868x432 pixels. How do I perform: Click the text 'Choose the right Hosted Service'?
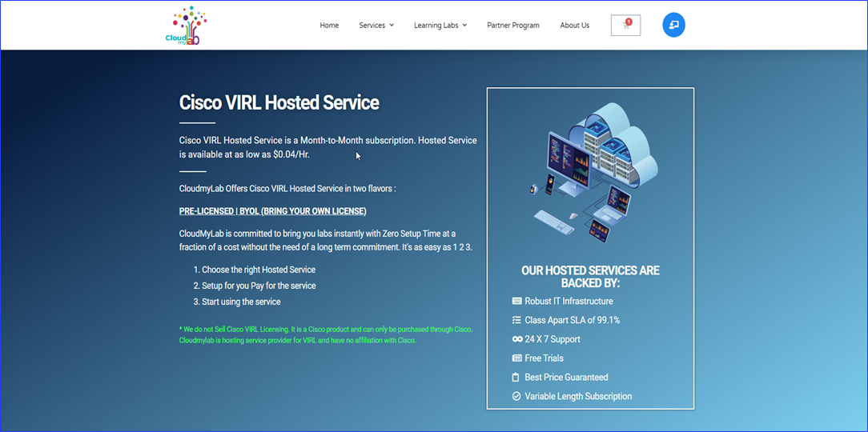point(259,270)
